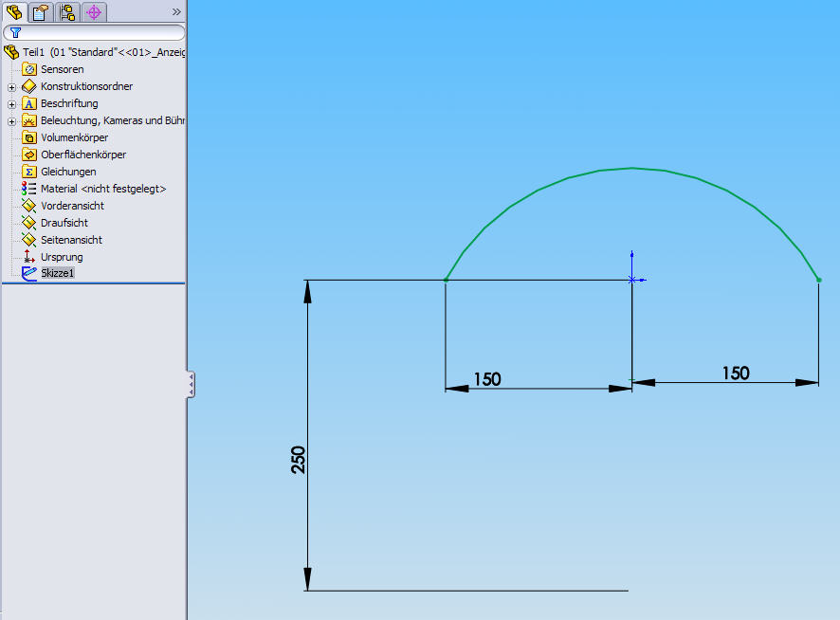This screenshot has height=620, width=840.
Task: Select the Ursprung origin icon
Action: point(29,257)
